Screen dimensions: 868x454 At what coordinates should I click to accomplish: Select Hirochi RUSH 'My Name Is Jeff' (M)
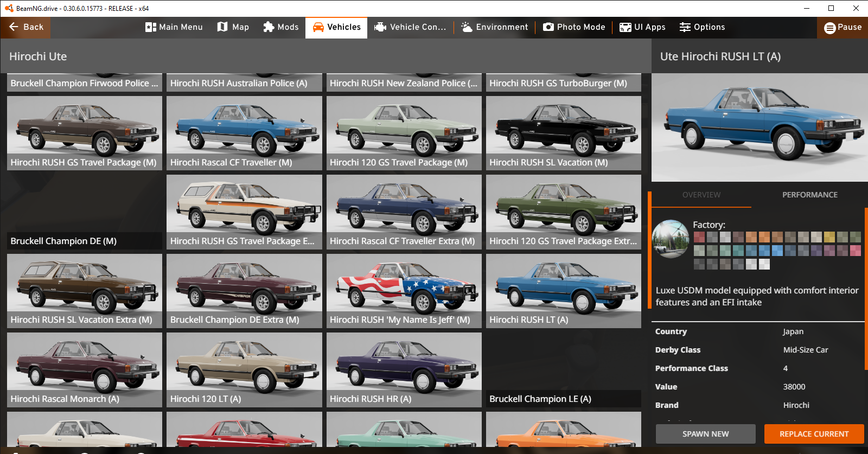[x=404, y=291]
